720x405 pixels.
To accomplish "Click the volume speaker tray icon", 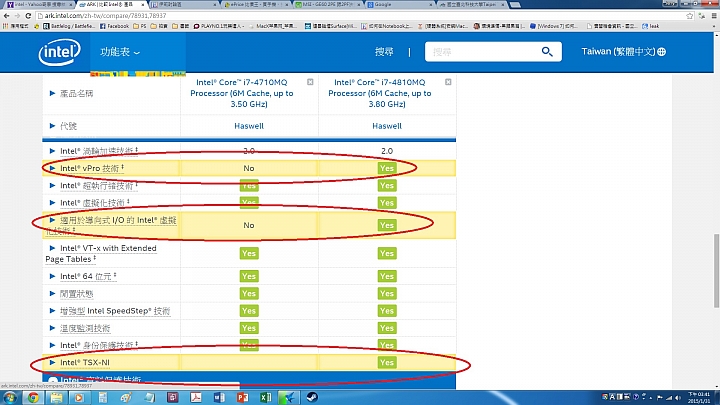I will click(678, 398).
